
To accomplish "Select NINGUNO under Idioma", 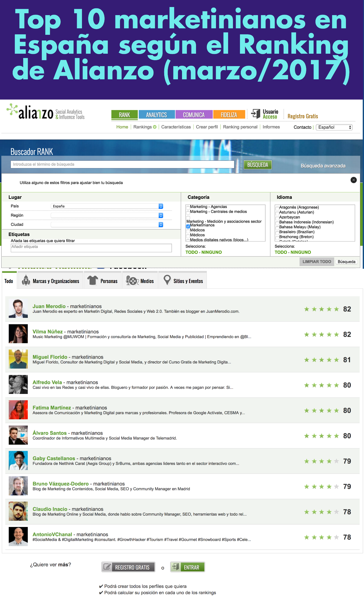I will [x=301, y=252].
